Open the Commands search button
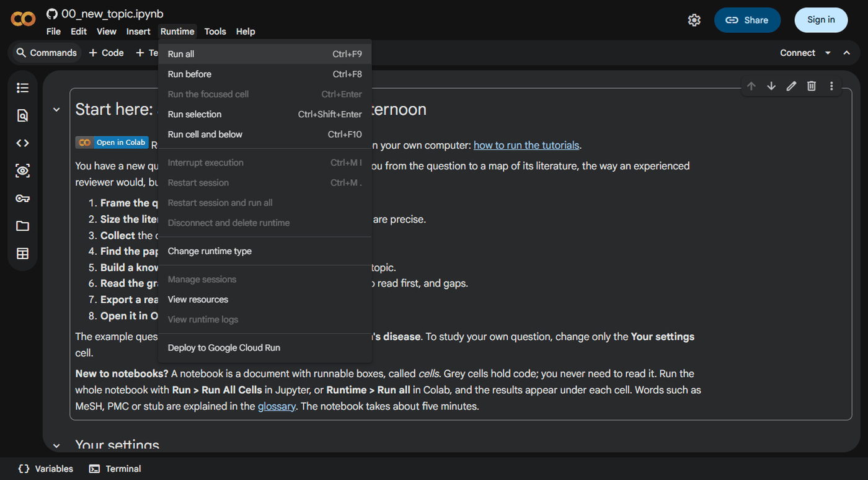The image size is (868, 480). coord(46,53)
